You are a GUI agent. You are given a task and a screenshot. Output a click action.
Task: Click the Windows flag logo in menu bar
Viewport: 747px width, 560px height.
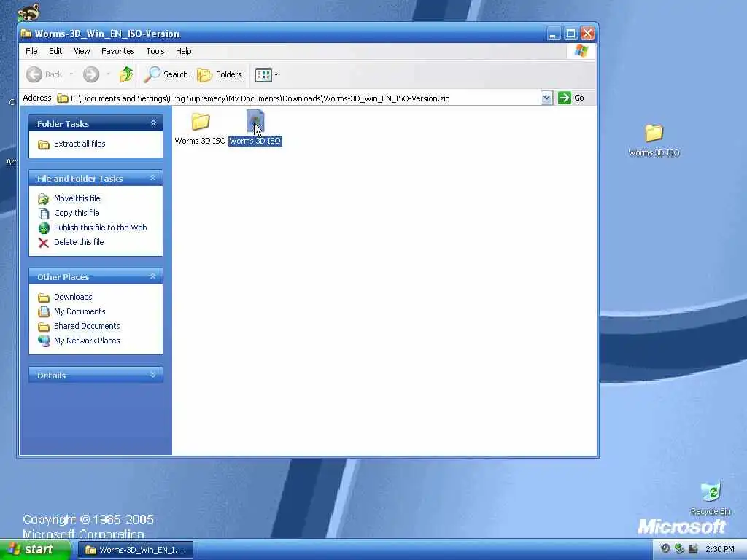(x=581, y=51)
